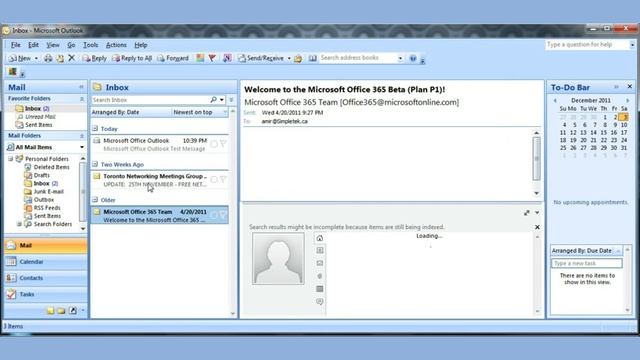The height and width of the screenshot is (360, 640).
Task: Click the icon right of Send/Receive dropdown
Action: click(x=298, y=58)
